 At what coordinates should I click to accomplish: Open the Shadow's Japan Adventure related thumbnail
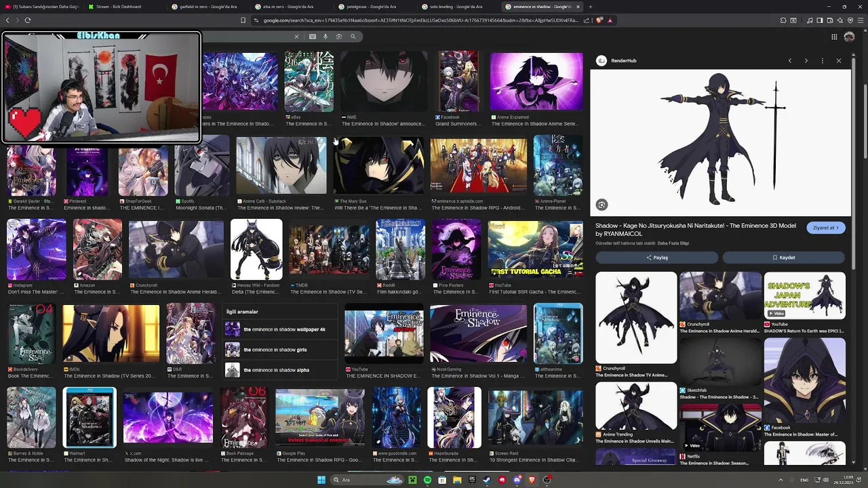point(804,296)
